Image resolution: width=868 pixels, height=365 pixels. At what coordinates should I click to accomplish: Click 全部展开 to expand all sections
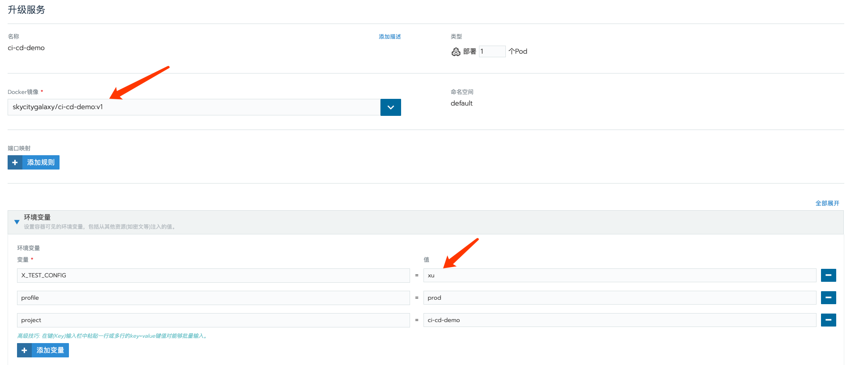tap(827, 203)
